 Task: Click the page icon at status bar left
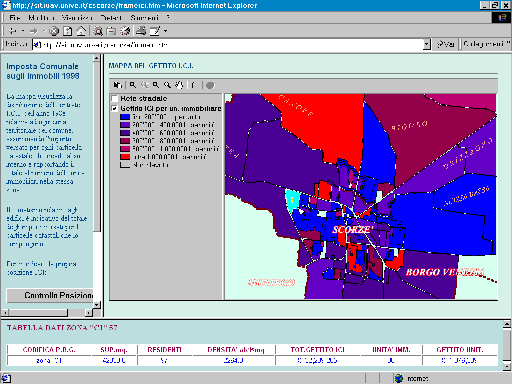point(6,378)
